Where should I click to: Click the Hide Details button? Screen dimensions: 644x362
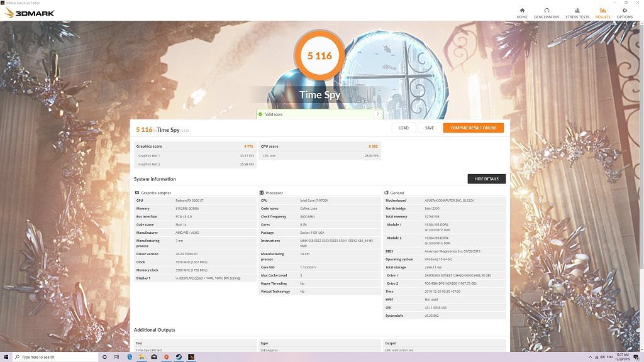(486, 178)
